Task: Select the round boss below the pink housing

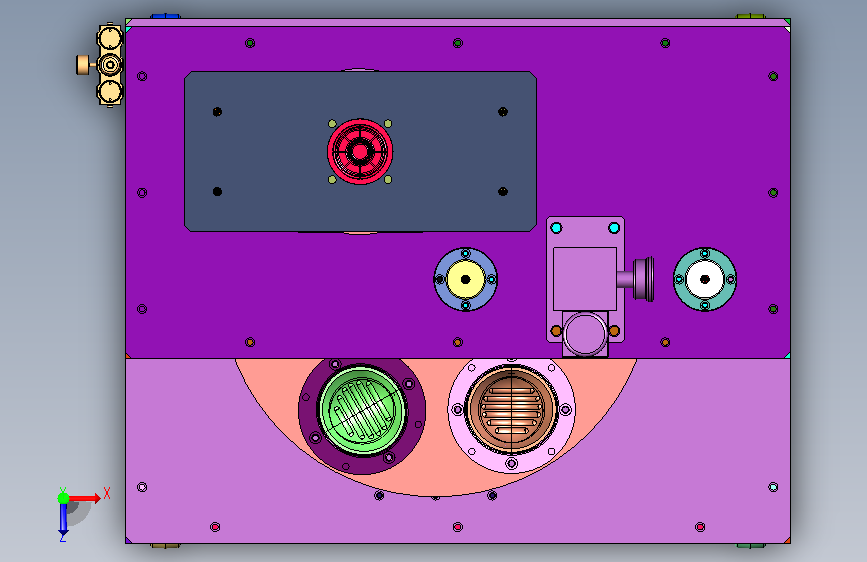Action: tap(585, 334)
